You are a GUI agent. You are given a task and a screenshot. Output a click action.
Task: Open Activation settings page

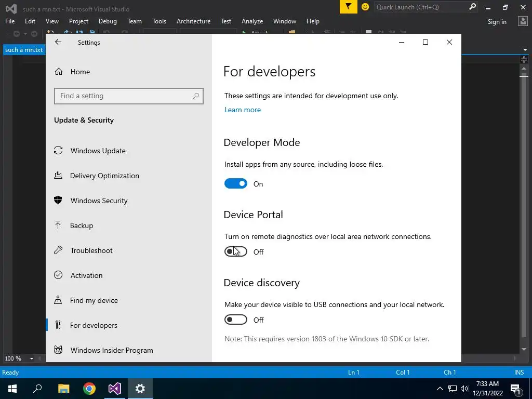pos(86,275)
